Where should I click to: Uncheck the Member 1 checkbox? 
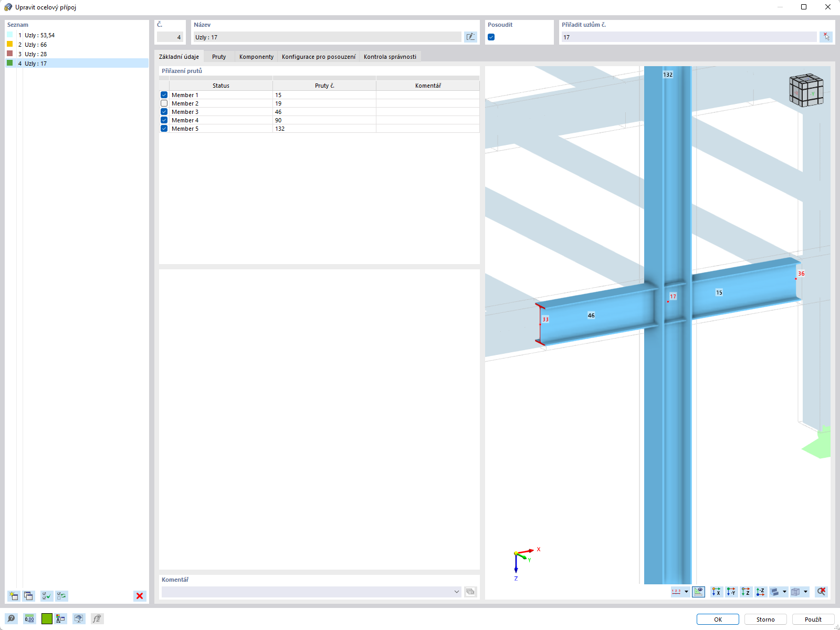click(164, 94)
